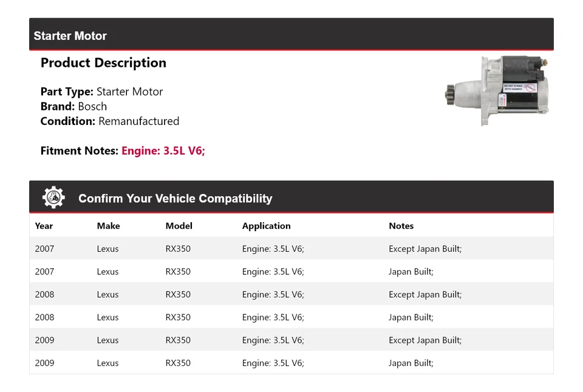Select the 2009 Except Japan Built row note
The image size is (583, 392).
pyautogui.click(x=425, y=340)
